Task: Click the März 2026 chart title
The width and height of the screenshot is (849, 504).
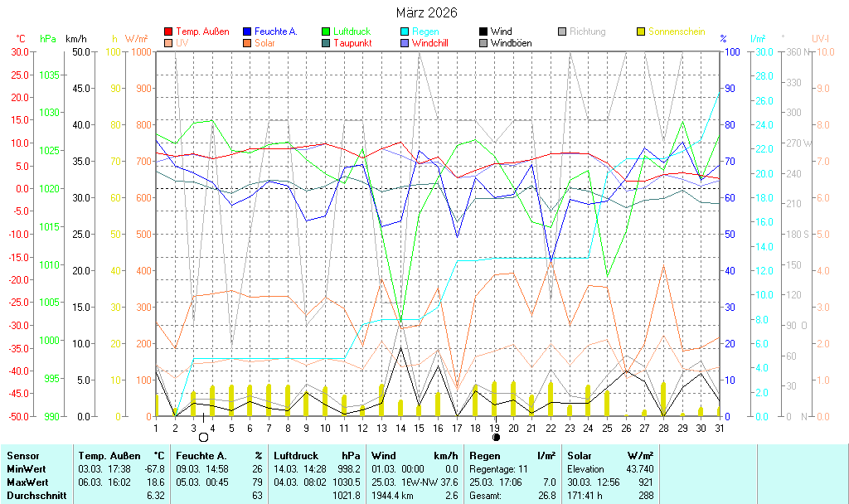Action: tap(424, 12)
